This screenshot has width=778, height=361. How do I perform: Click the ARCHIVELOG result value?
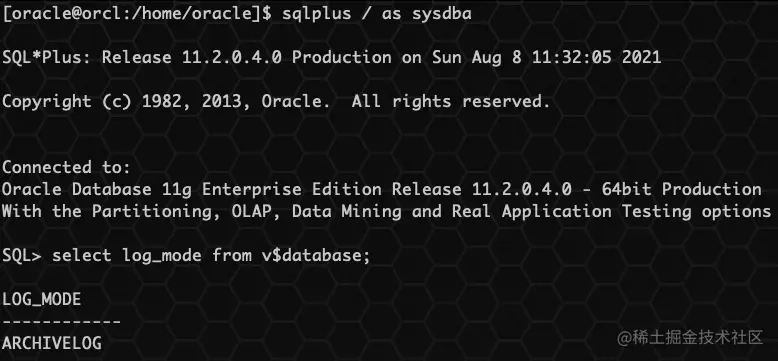click(x=52, y=343)
